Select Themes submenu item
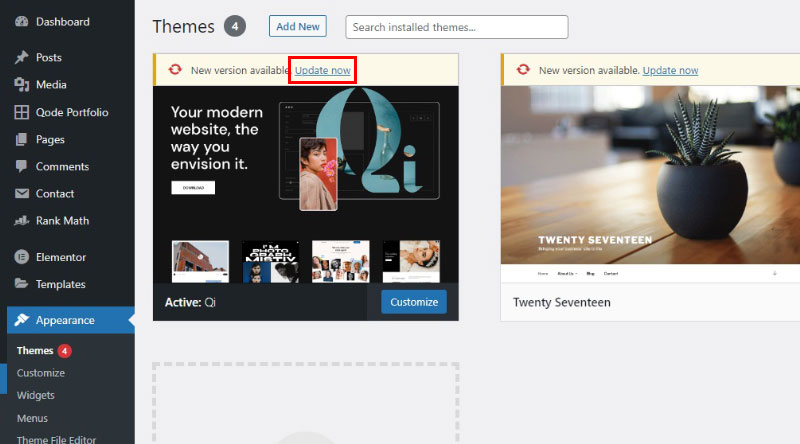800x444 pixels. [35, 351]
